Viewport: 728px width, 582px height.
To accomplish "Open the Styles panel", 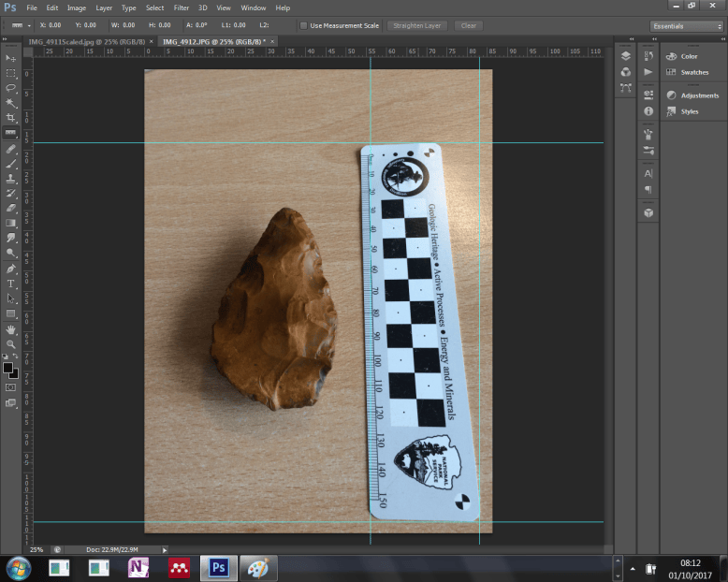I will coord(690,112).
